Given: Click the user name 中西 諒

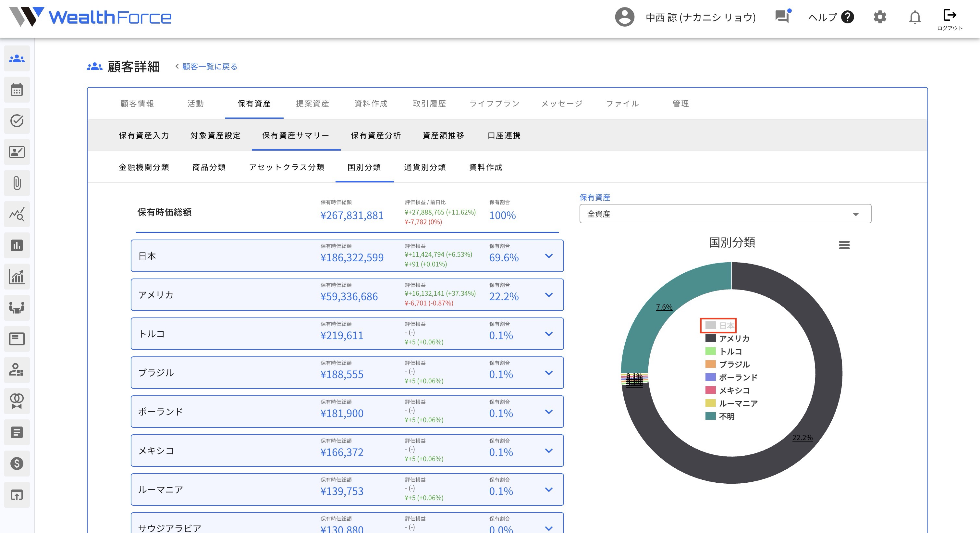Looking at the screenshot, I should [x=701, y=17].
